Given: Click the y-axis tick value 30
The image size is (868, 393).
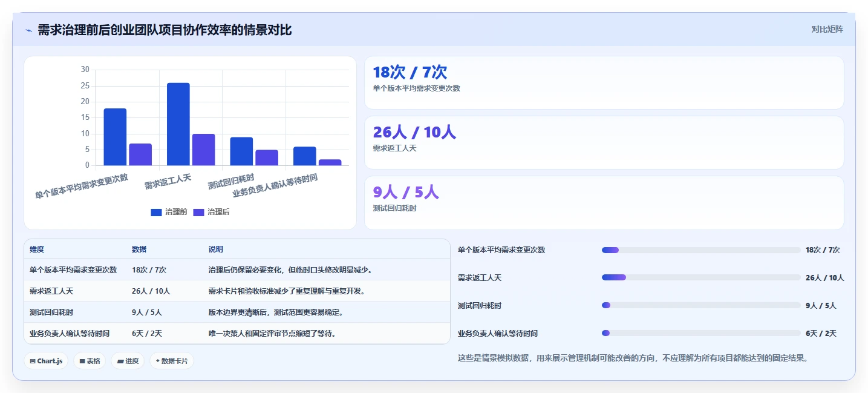Looking at the screenshot, I should (85, 70).
